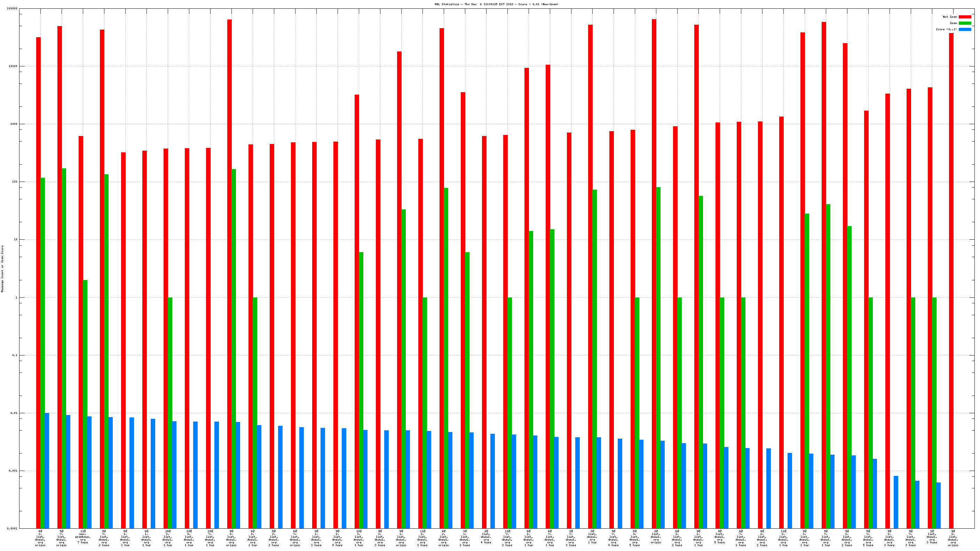
Task: Click the 0.0001 y-axis tick label
Action: (x=12, y=529)
